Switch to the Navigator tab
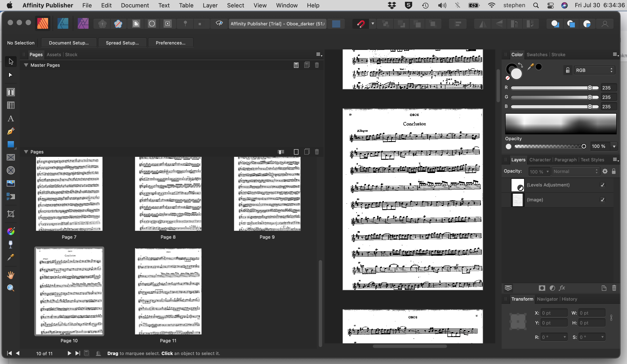The height and width of the screenshot is (364, 627). pos(547,299)
